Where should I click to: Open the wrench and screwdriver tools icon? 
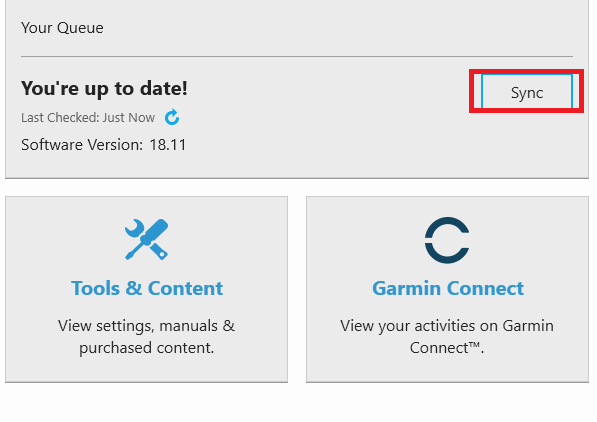click(147, 240)
